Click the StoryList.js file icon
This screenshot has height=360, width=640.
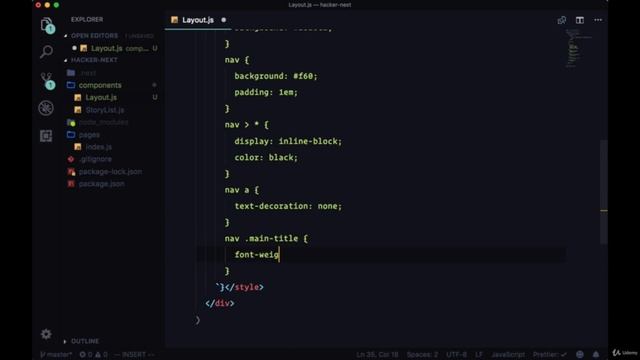pos(78,110)
